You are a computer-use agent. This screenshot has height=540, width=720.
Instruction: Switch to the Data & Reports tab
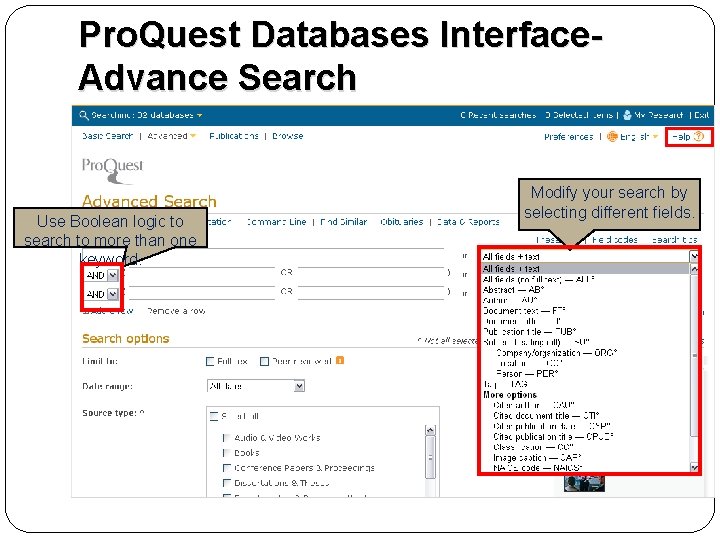[468, 222]
